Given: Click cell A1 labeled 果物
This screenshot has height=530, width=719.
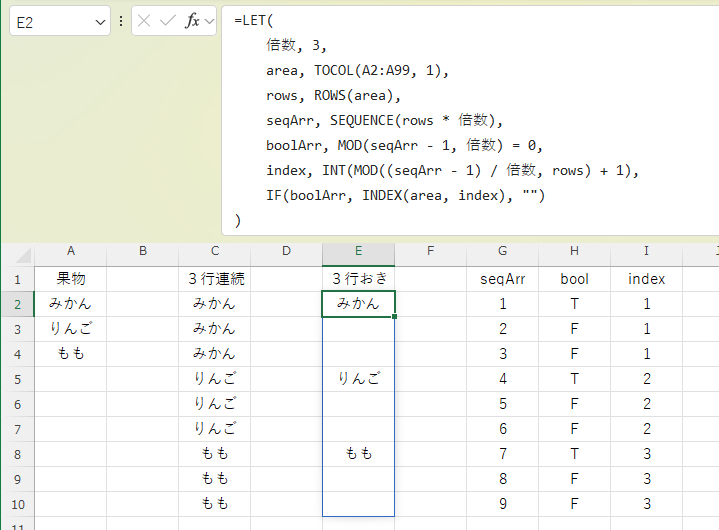Looking at the screenshot, I should (71, 279).
